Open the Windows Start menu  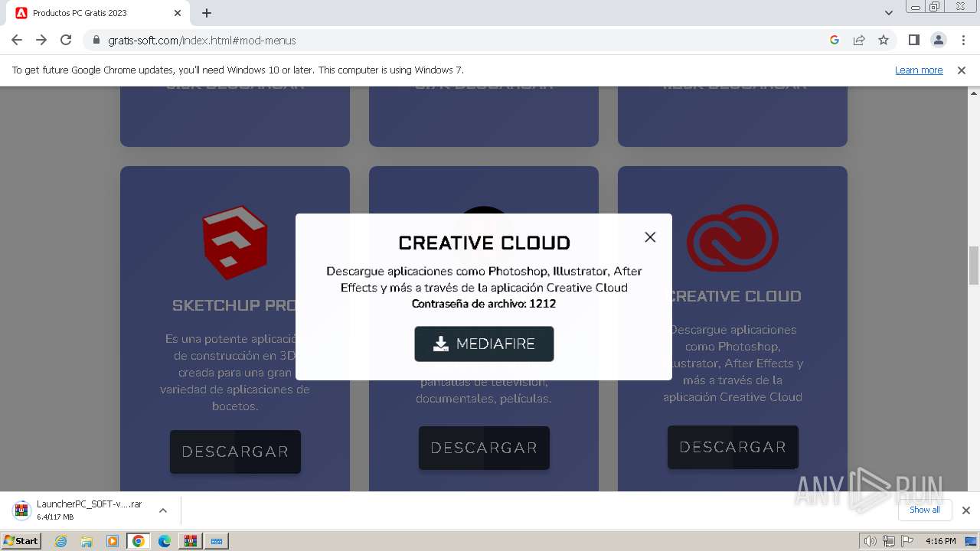[x=21, y=541]
